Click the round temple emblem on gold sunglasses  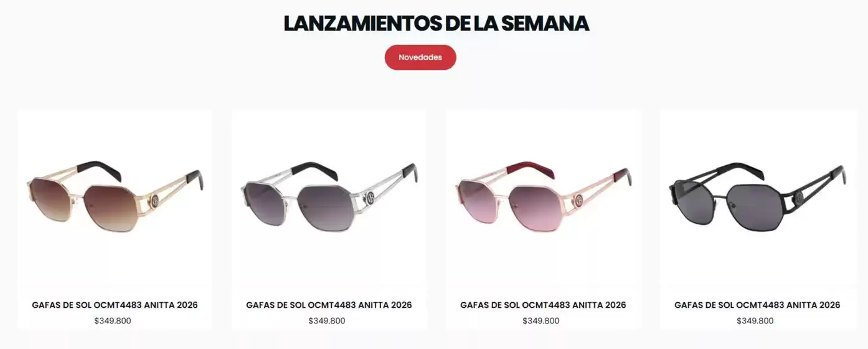point(153,201)
